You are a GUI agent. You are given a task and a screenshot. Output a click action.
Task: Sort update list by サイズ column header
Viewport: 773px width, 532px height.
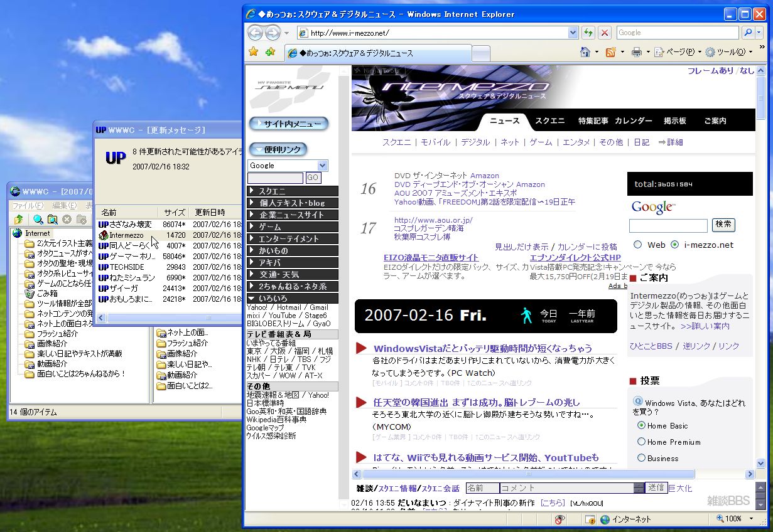(x=174, y=212)
